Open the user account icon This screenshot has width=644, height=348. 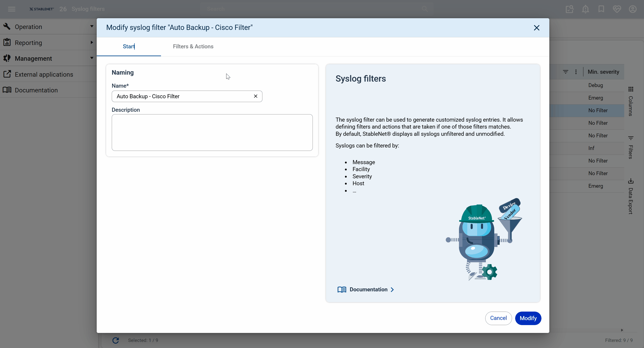(x=633, y=9)
